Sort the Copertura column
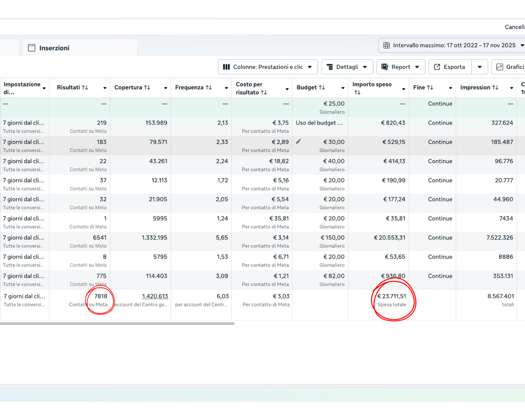The height and width of the screenshot is (420, 525). pyautogui.click(x=147, y=88)
